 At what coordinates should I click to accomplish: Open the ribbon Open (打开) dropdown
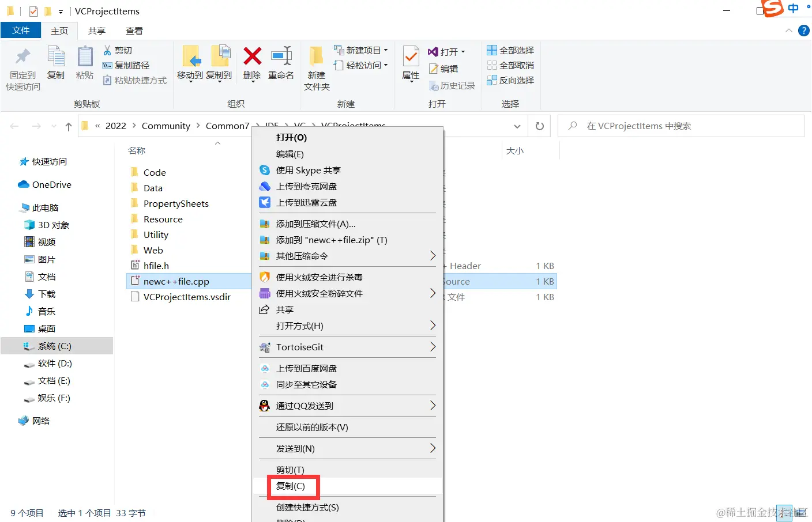pos(446,52)
